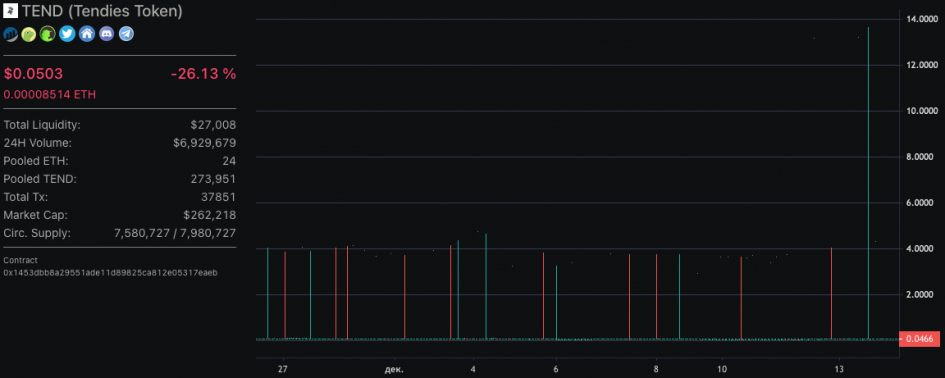Select the contract address text
The image size is (945, 378).
[x=110, y=272]
